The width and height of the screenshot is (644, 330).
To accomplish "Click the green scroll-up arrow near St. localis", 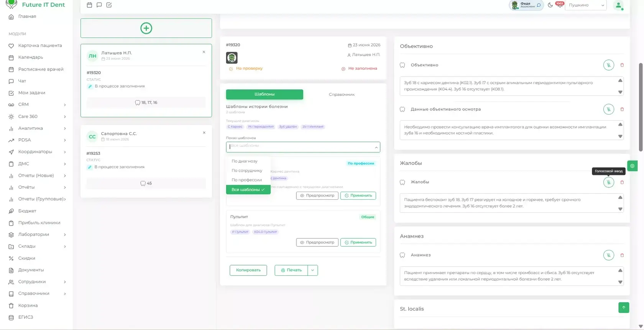I will pos(624,307).
